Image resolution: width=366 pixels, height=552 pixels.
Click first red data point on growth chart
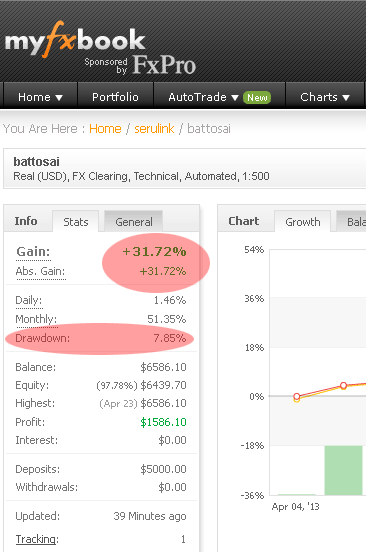(x=297, y=396)
